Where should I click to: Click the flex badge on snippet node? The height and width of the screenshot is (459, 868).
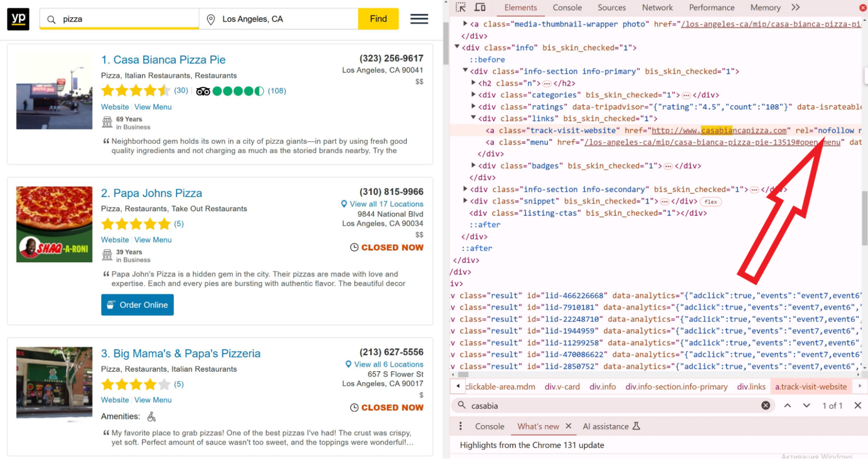711,202
